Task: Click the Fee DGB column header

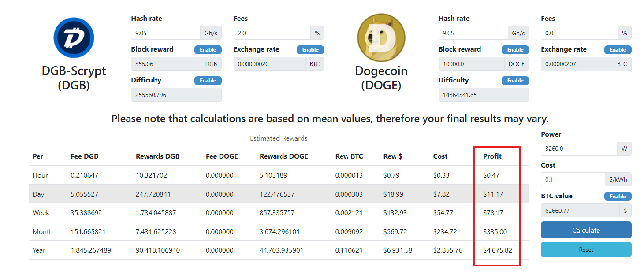Action: pyautogui.click(x=84, y=156)
